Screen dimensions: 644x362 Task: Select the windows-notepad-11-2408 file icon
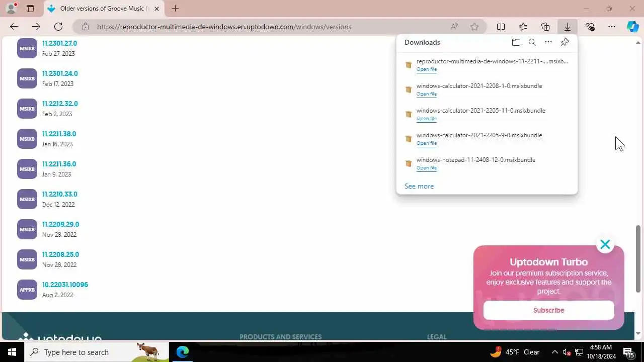pyautogui.click(x=409, y=163)
